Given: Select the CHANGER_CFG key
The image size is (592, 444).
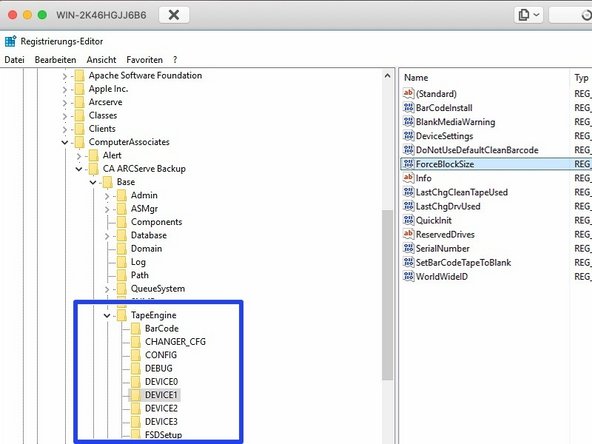Looking at the screenshot, I should (175, 342).
